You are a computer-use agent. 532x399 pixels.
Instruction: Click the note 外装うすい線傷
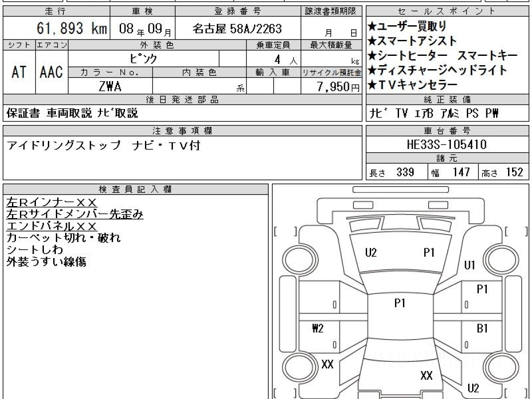point(46,262)
